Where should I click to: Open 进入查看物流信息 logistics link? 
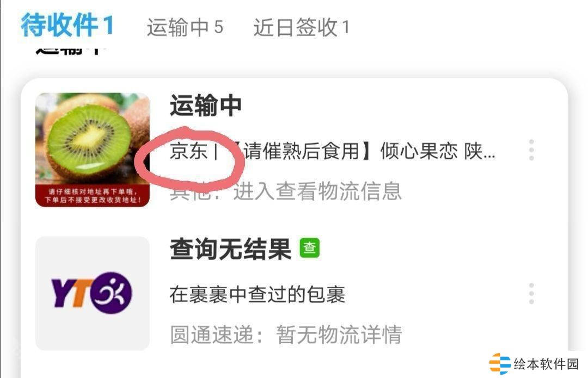tap(317, 191)
